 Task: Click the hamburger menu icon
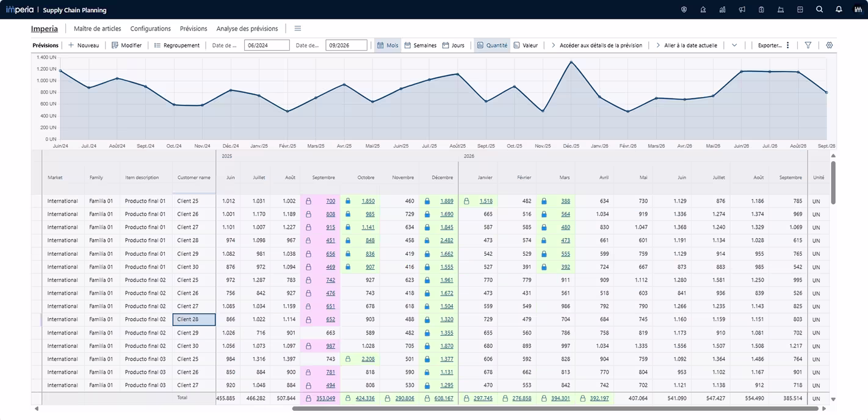[297, 29]
